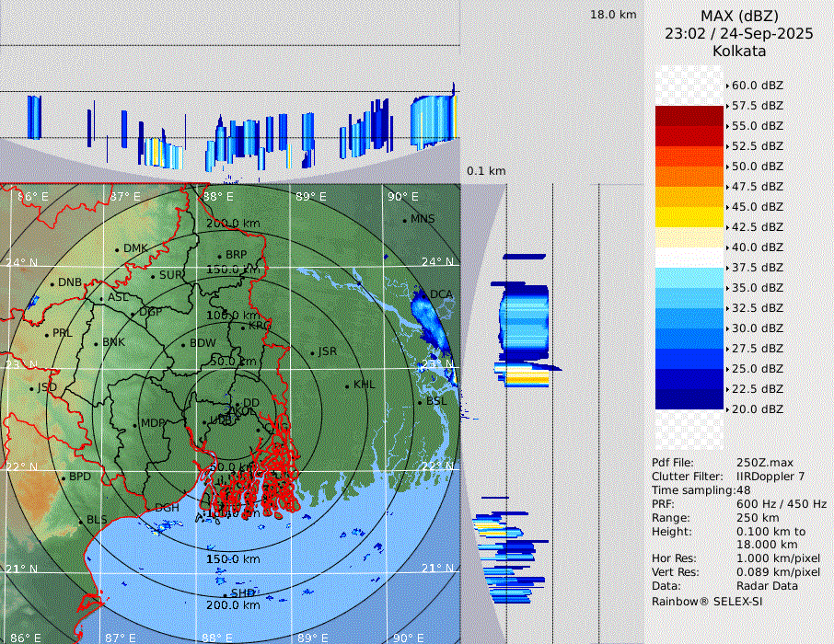834x644 pixels.
Task: Click the BPD station dot
Action: tap(64, 478)
